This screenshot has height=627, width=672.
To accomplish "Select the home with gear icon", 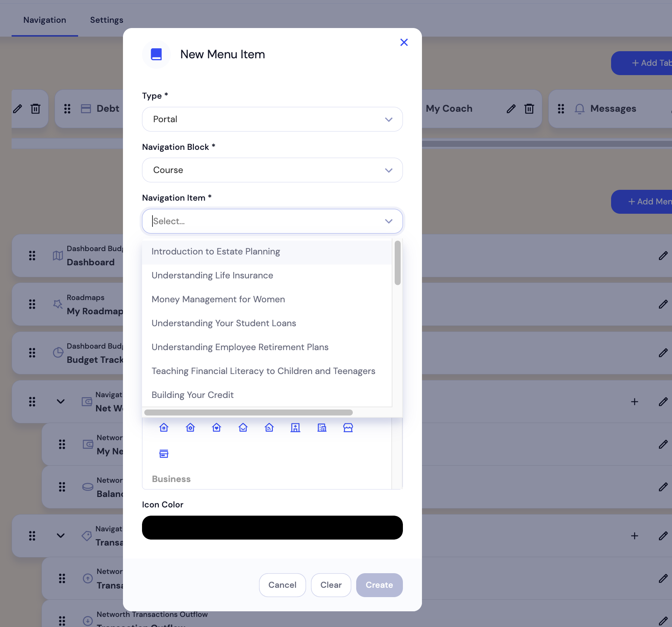I will [190, 427].
